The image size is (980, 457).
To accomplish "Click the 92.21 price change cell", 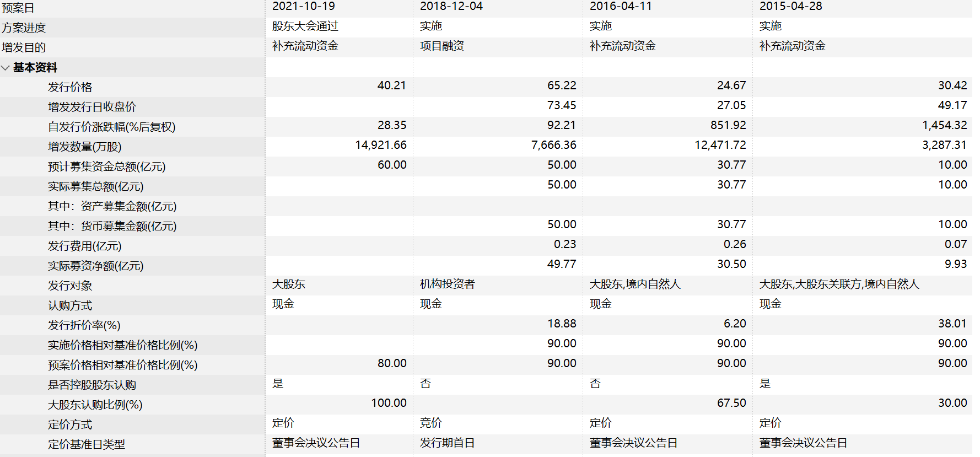I will (x=562, y=125).
